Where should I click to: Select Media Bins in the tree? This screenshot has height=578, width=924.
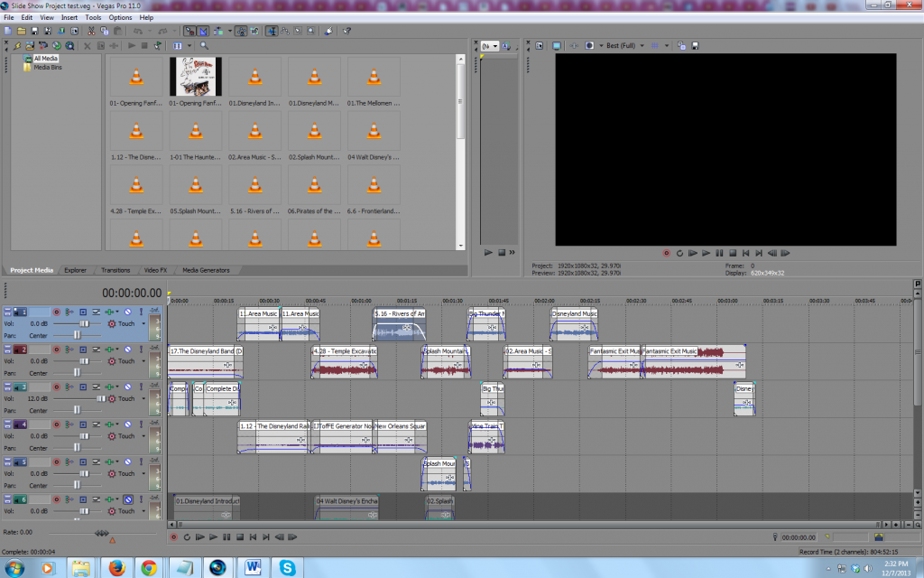coord(47,67)
